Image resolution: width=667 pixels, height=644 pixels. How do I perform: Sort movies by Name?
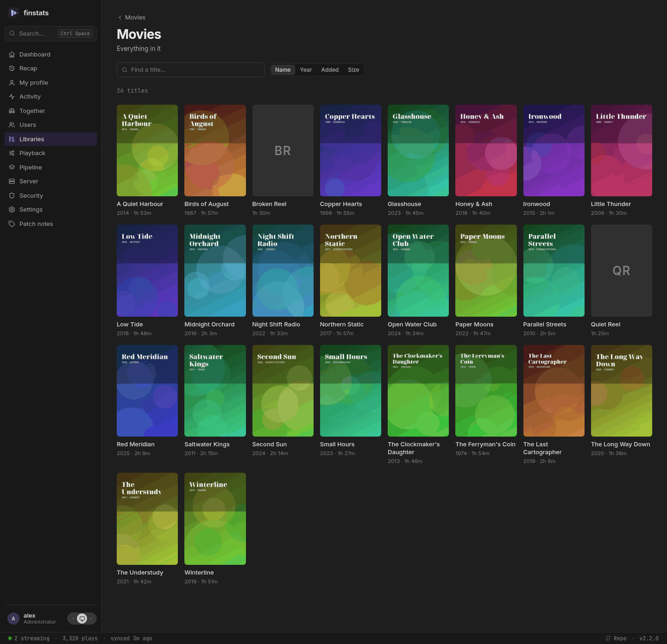coord(283,70)
